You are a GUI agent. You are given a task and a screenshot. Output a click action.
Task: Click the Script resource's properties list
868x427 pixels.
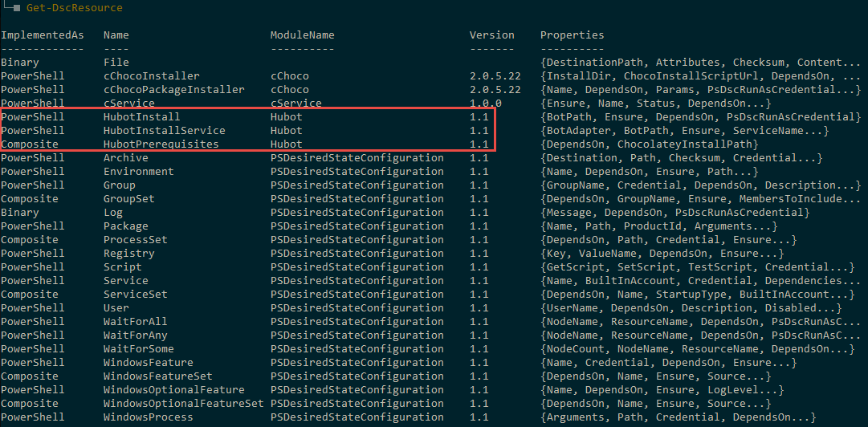point(697,267)
